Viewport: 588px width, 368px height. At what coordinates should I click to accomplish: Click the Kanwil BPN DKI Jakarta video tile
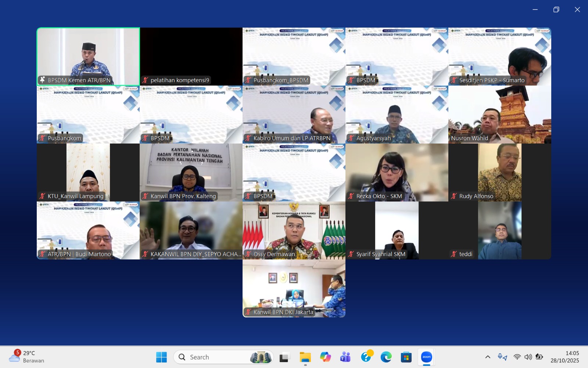294,288
